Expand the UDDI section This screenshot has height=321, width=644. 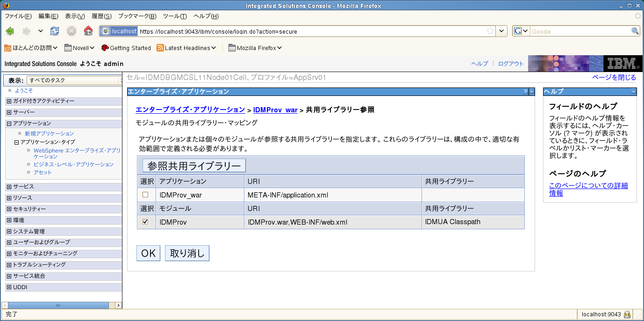(x=9, y=287)
